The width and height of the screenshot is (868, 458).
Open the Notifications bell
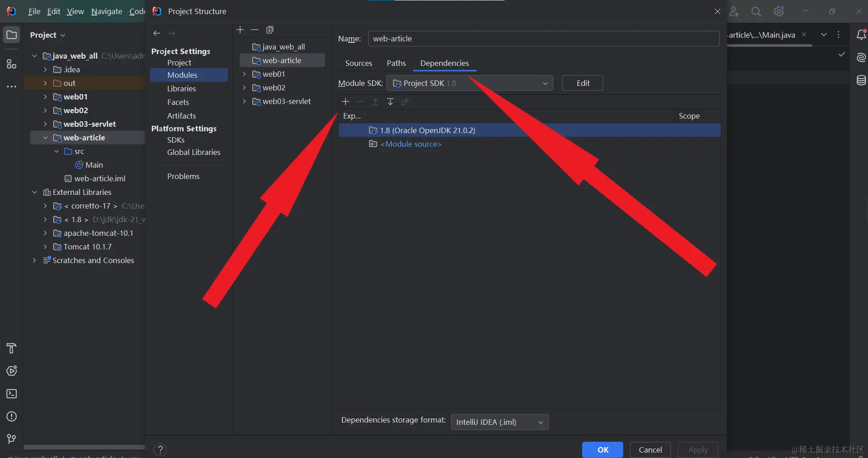[x=861, y=35]
